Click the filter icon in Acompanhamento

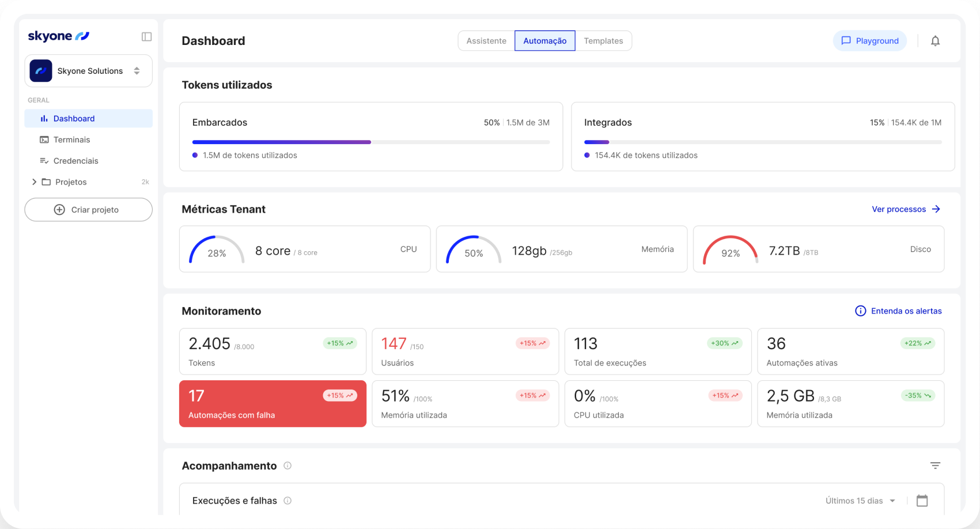(935, 466)
